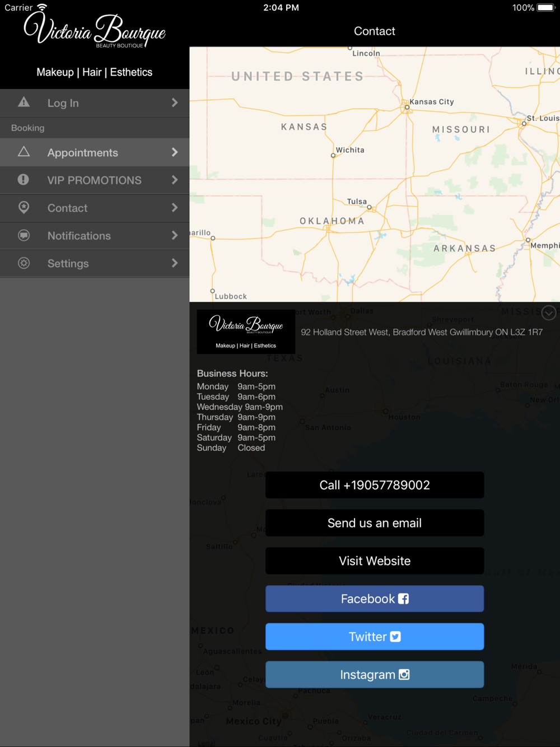
Task: Click the 92 Holland Street West address text
Action: [422, 332]
